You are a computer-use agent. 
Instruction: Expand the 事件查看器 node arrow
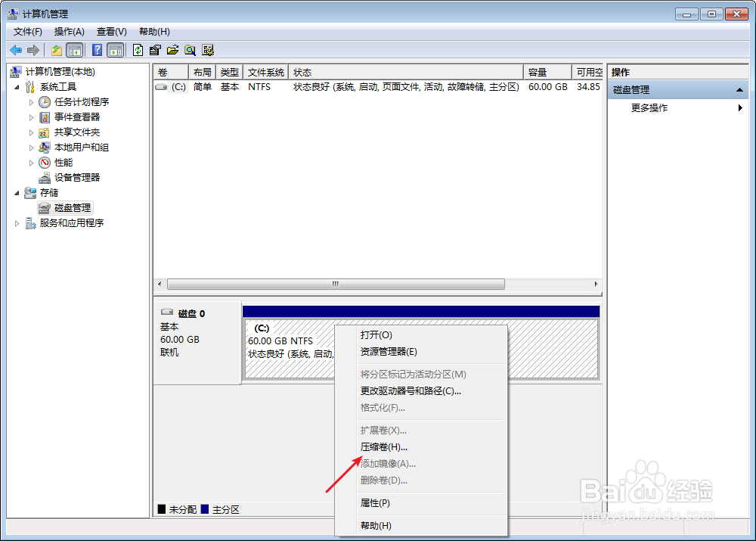pos(31,117)
